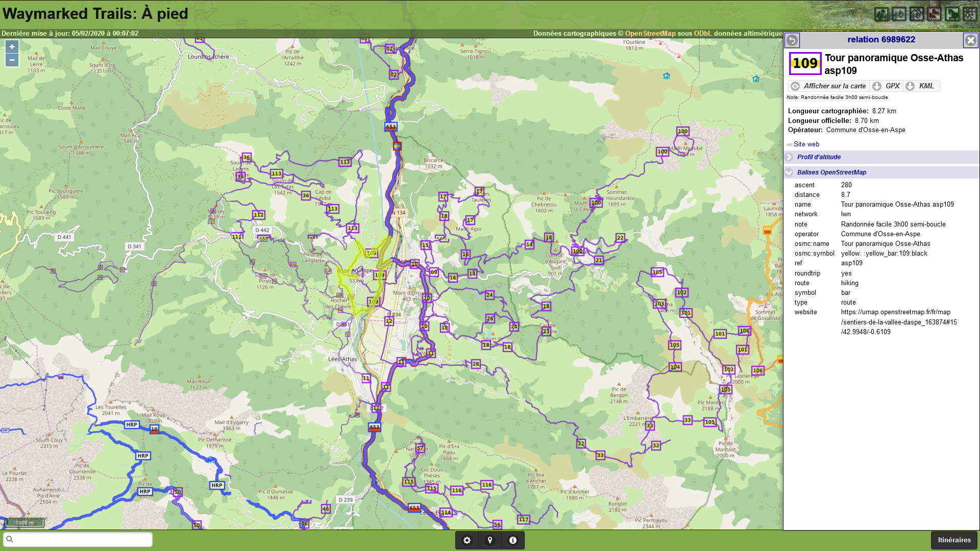The height and width of the screenshot is (551, 980).
Task: Open the winter sports (snowflake) map
Action: [970, 14]
